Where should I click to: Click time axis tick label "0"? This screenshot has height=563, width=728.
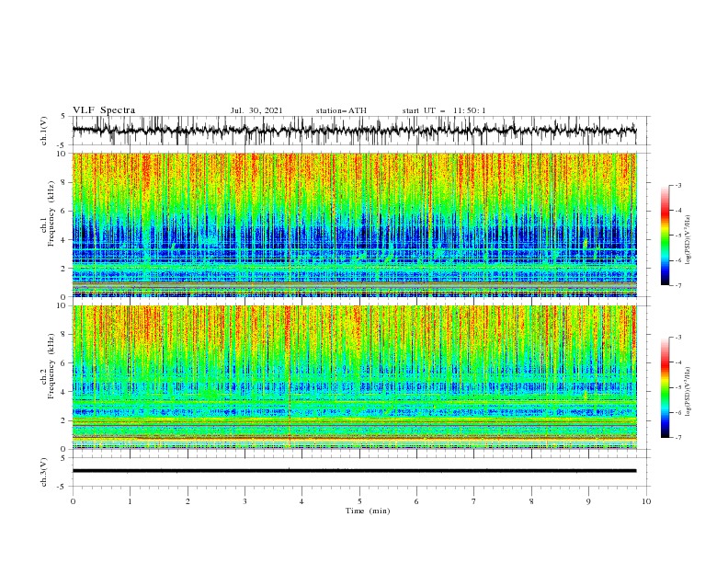click(73, 501)
